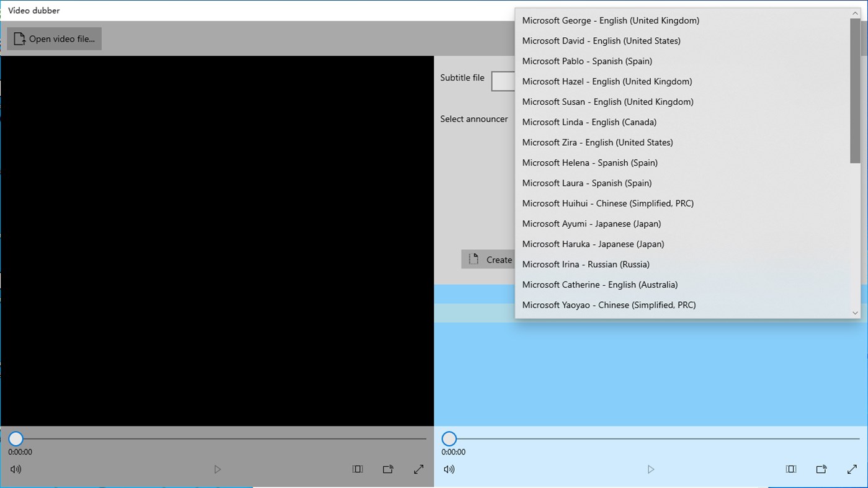Click the down arrow on the voice list scrollbar

(x=855, y=313)
